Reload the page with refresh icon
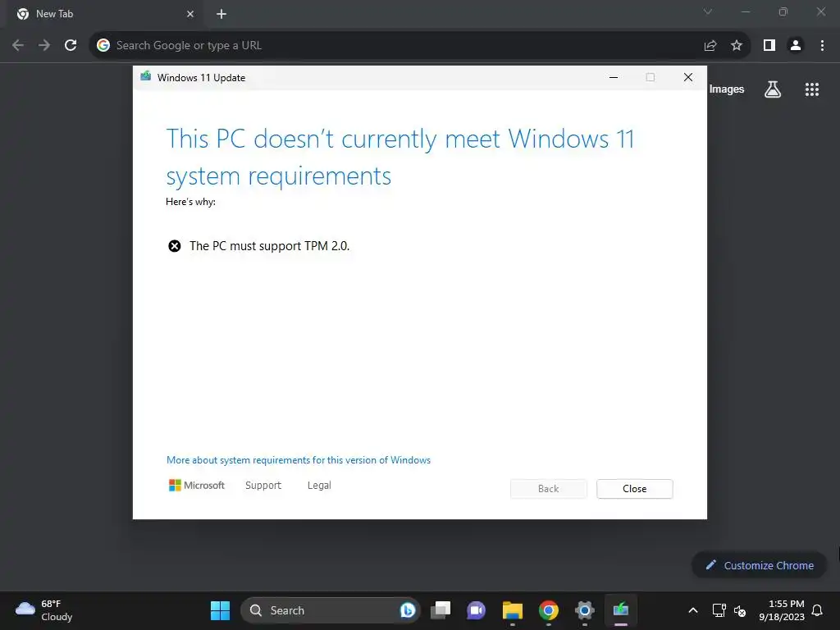This screenshot has width=840, height=630. click(x=71, y=46)
